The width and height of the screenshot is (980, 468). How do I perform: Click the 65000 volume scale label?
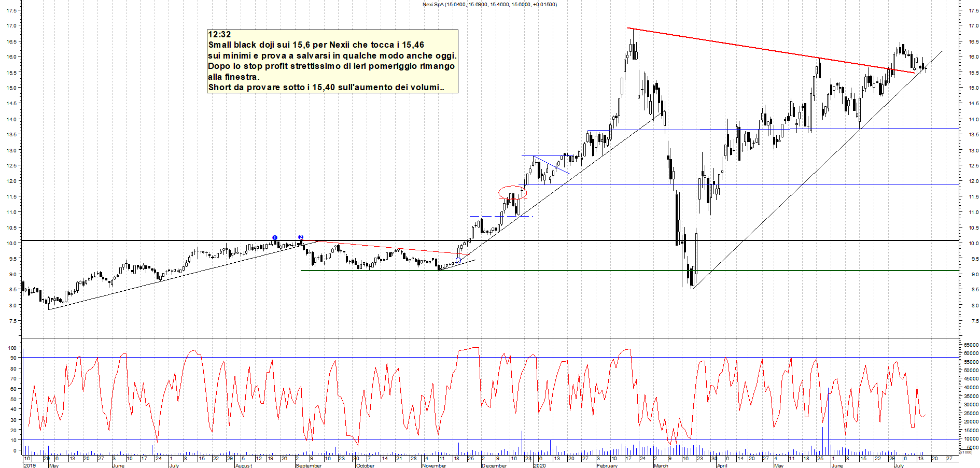click(x=971, y=345)
